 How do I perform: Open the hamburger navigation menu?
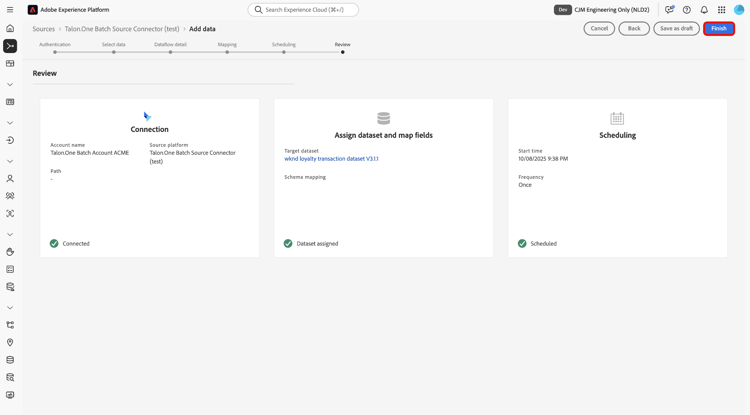pos(10,10)
